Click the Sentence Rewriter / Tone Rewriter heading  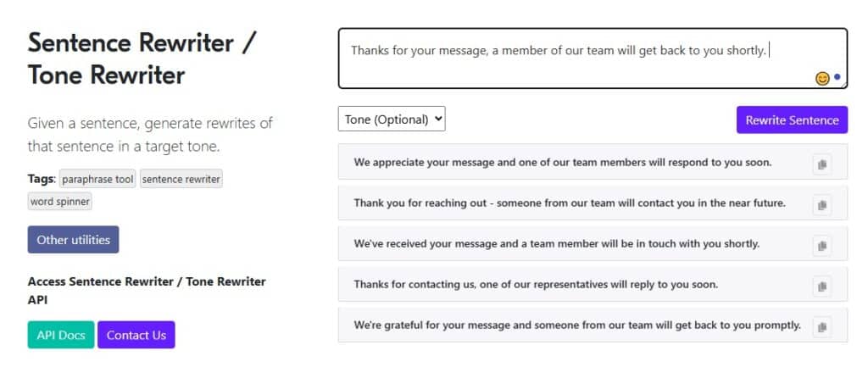tap(141, 58)
